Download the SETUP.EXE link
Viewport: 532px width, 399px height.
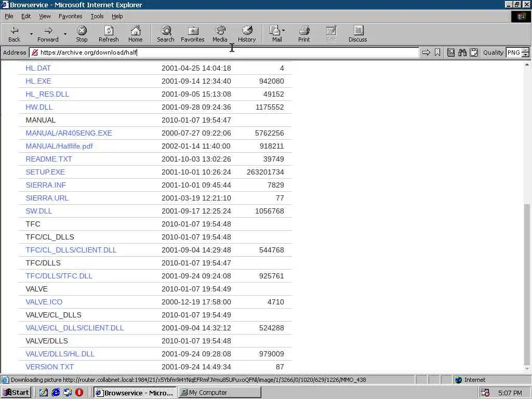[45, 172]
